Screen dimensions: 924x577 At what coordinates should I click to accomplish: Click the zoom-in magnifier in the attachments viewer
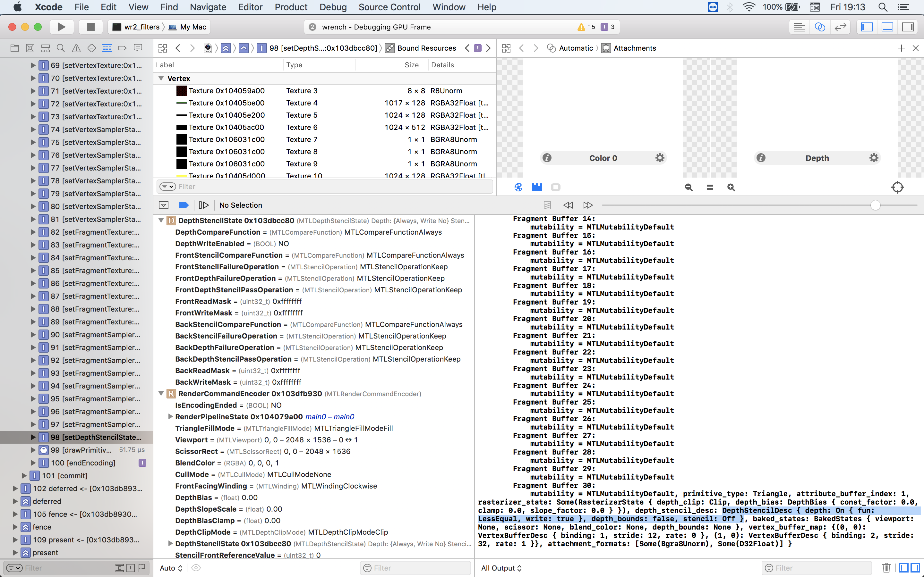[x=731, y=187]
